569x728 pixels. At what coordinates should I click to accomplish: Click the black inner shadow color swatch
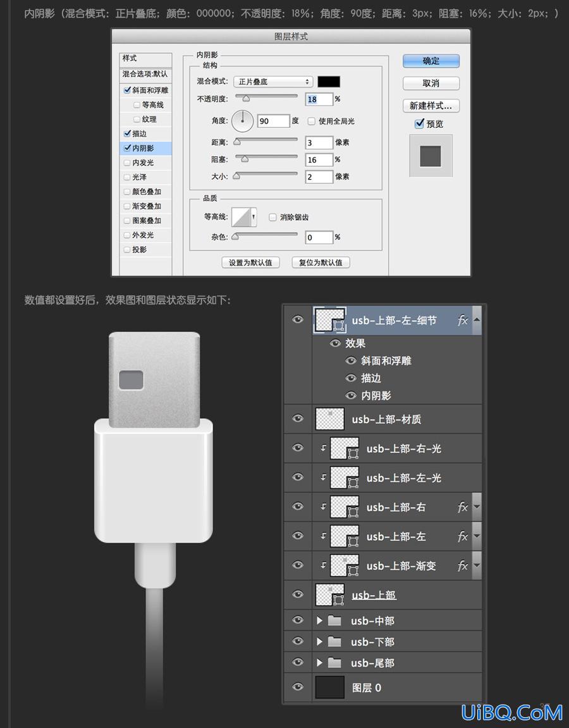tap(329, 82)
